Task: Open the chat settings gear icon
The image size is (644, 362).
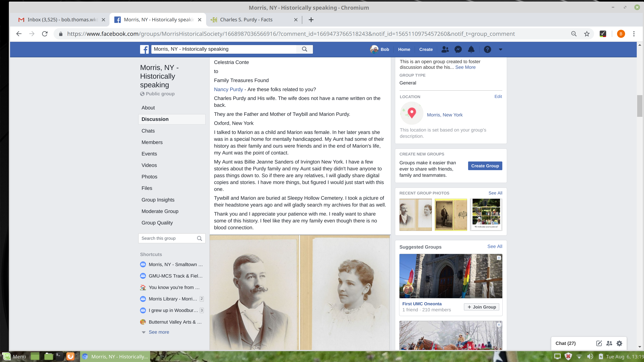Action: tap(619, 343)
